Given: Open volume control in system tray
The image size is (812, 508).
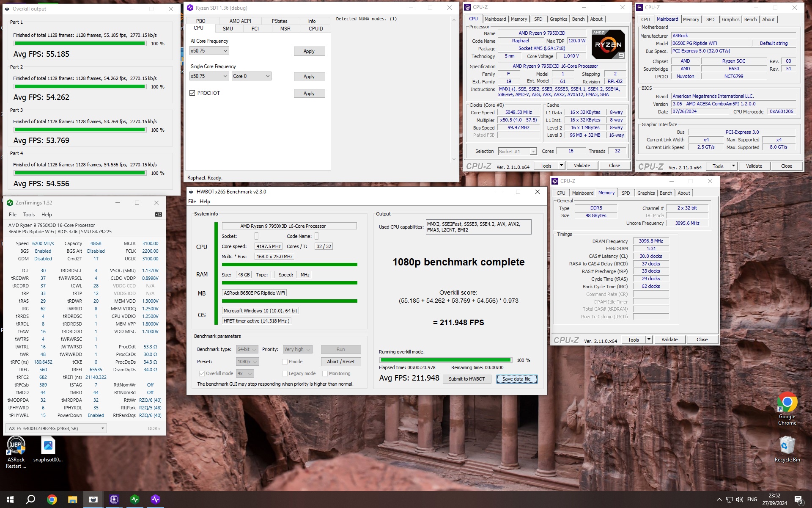Looking at the screenshot, I should pyautogui.click(x=739, y=500).
